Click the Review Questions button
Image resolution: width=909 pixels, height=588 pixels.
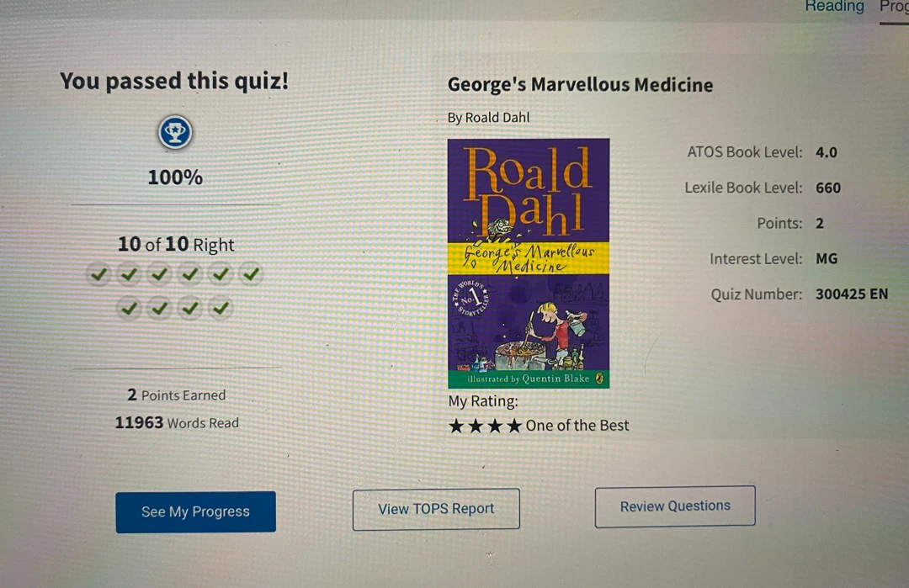pos(675,506)
